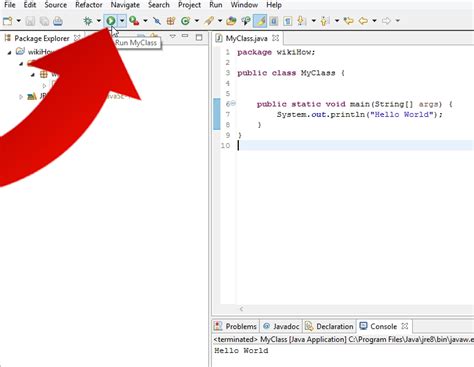Viewport: 474px width, 367px height.
Task: Toggle Mark Occurrences highlighter button
Action: [x=260, y=21]
